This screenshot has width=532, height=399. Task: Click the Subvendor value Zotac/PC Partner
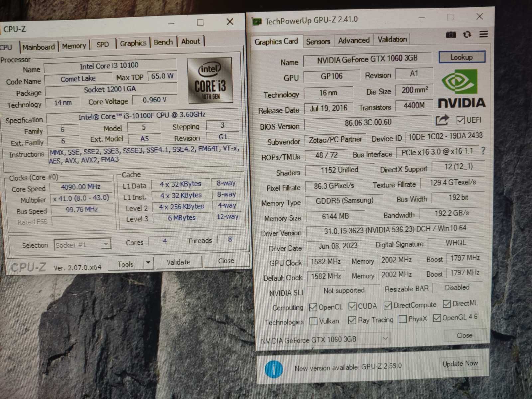coord(335,140)
